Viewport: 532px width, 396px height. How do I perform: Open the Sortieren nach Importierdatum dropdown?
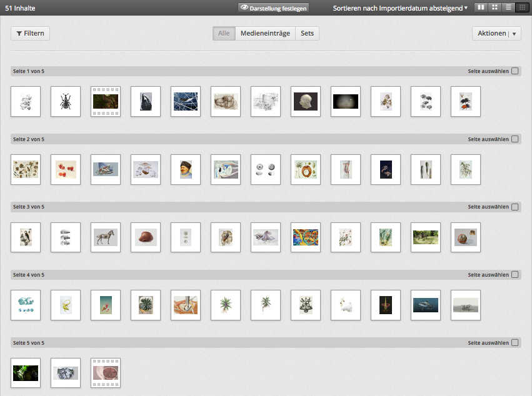[x=400, y=8]
